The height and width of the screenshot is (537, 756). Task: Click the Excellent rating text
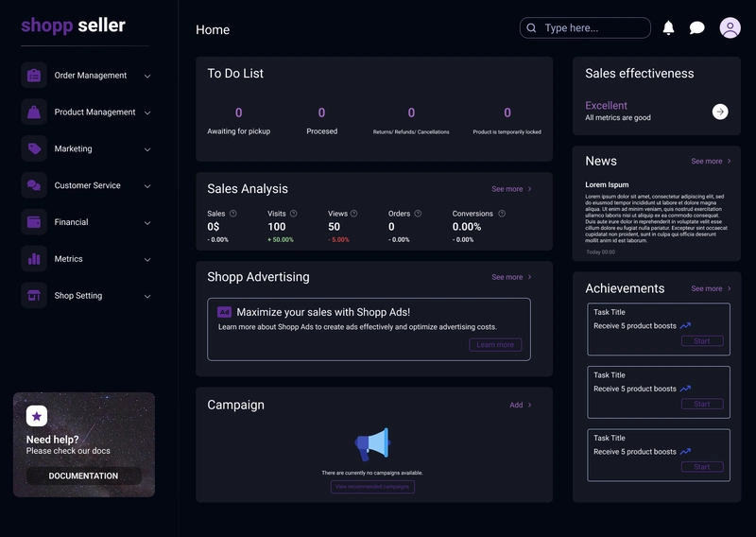pos(606,106)
